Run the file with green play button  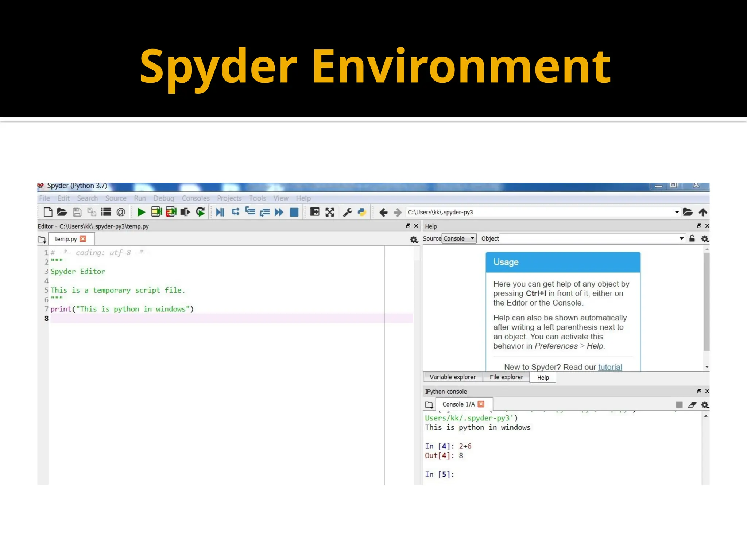coord(141,212)
